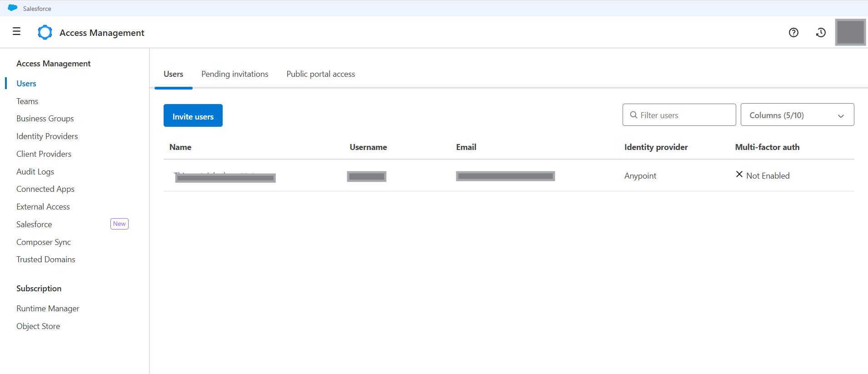Viewport: 868px width, 374px height.
Task: Select Users in the sidebar
Action: (26, 84)
